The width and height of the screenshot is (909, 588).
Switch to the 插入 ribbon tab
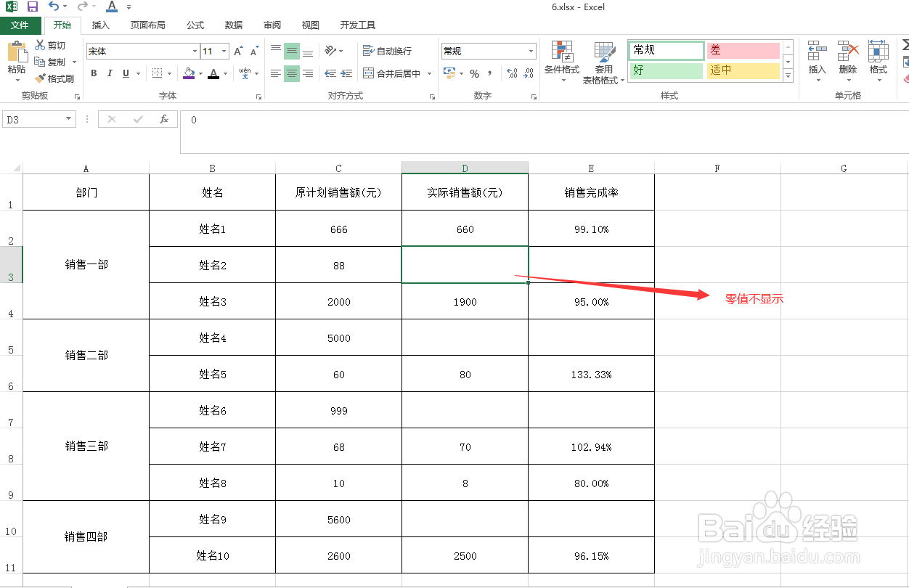[x=100, y=24]
